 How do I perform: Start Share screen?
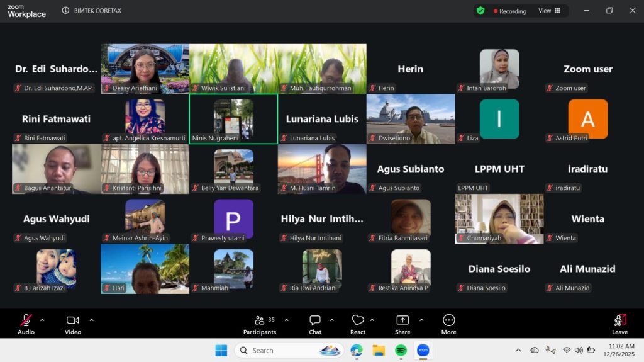coord(402,324)
